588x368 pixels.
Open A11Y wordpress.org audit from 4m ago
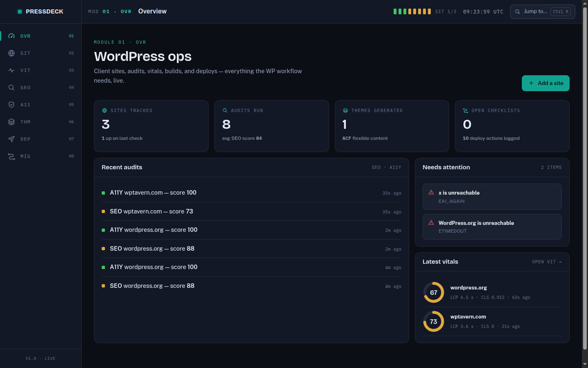(x=251, y=267)
